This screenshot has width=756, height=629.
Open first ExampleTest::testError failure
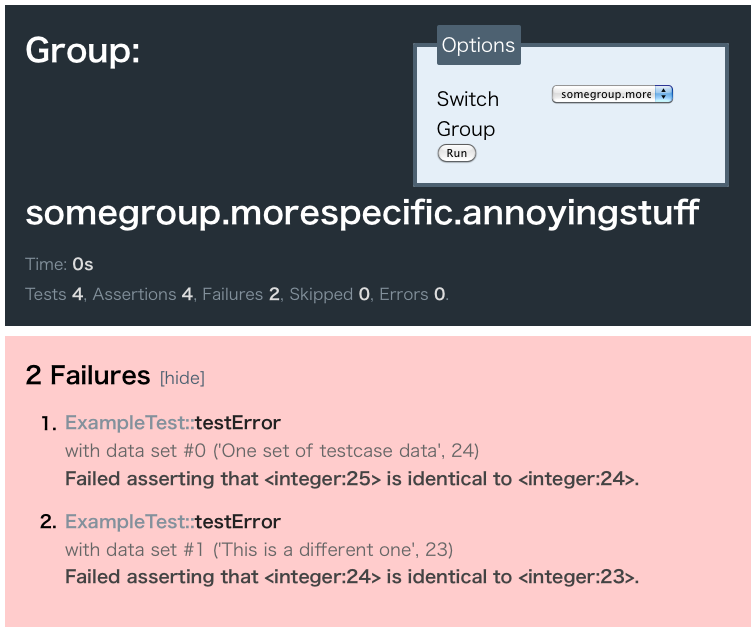pos(173,423)
